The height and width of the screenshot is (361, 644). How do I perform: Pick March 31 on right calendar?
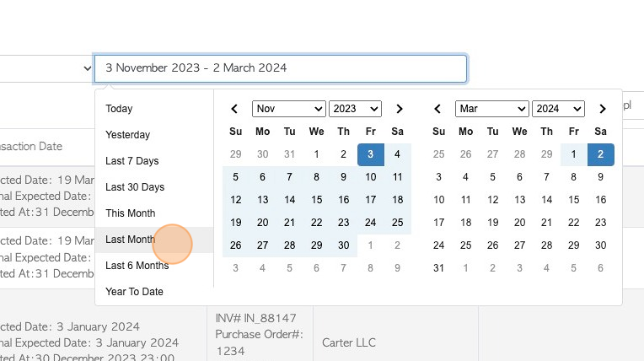pos(438,268)
